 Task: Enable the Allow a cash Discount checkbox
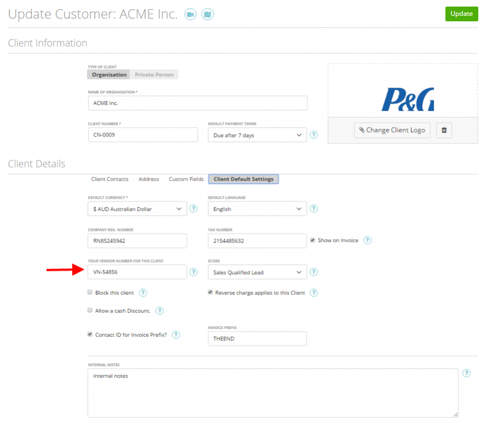[89, 310]
